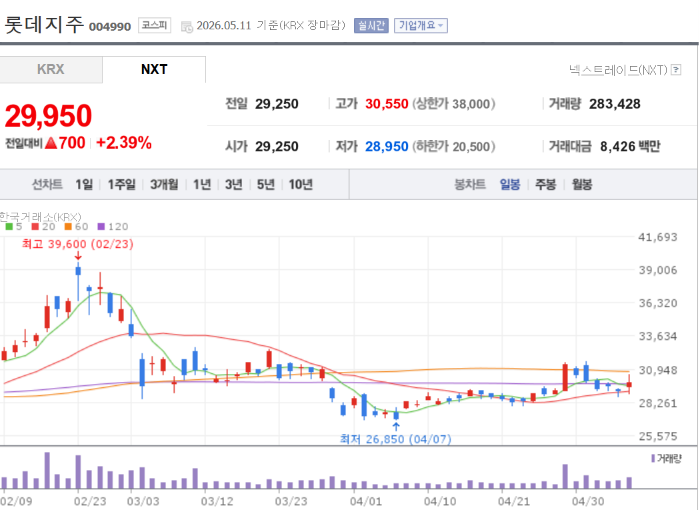Image resolution: width=699 pixels, height=511 pixels.
Task: Select the 일봉 candlestick chart
Action: [510, 184]
